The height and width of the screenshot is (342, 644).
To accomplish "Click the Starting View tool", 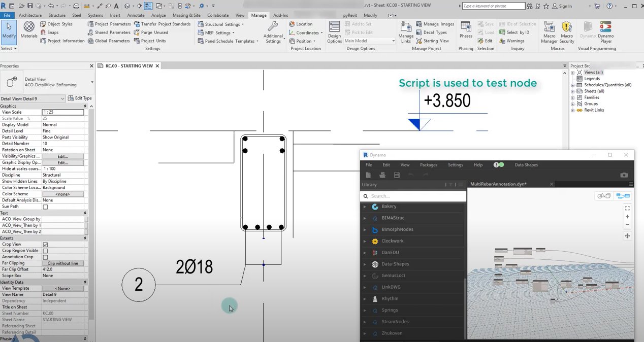I will click(x=433, y=41).
